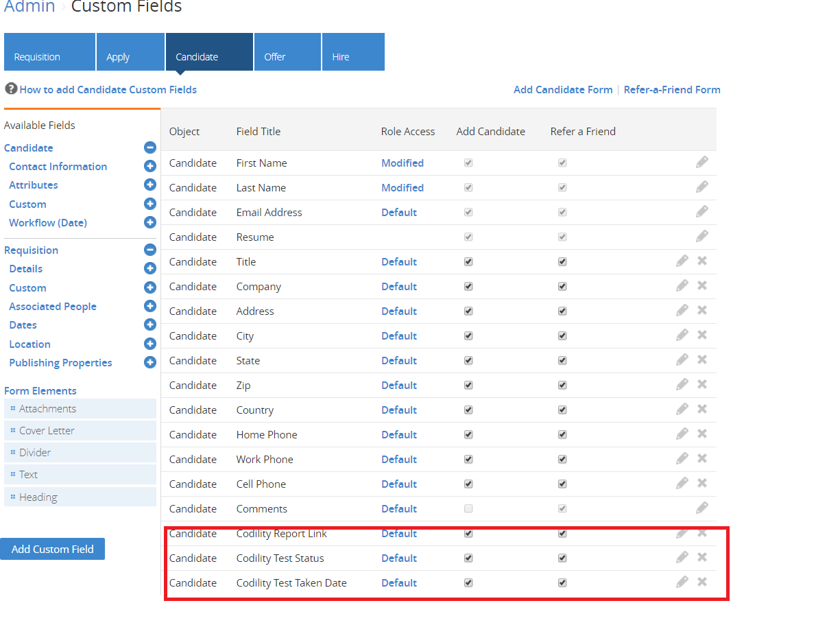Collapse the Requisition section minus button
The width and height of the screenshot is (840, 625).
point(150,250)
